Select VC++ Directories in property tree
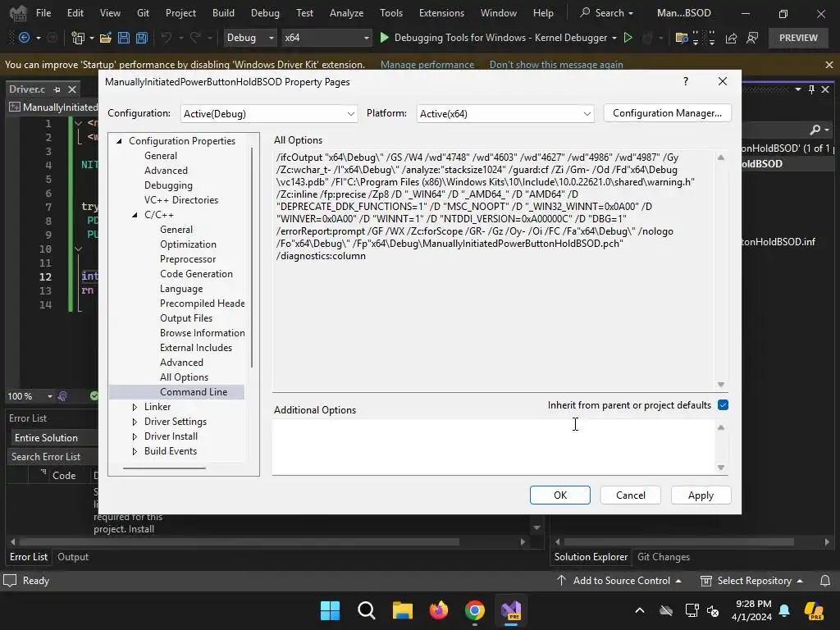The height and width of the screenshot is (630, 840). [181, 200]
